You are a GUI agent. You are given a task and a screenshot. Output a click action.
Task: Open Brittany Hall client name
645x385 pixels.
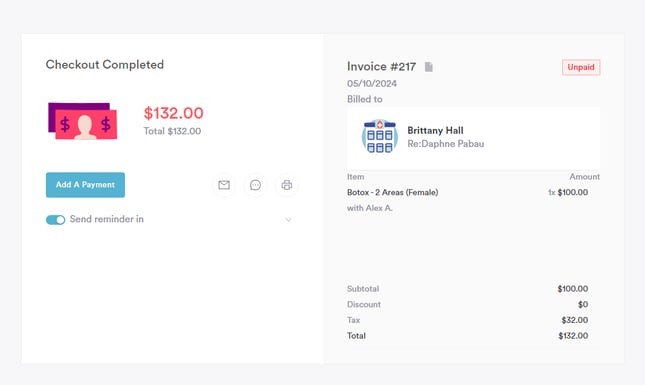435,130
